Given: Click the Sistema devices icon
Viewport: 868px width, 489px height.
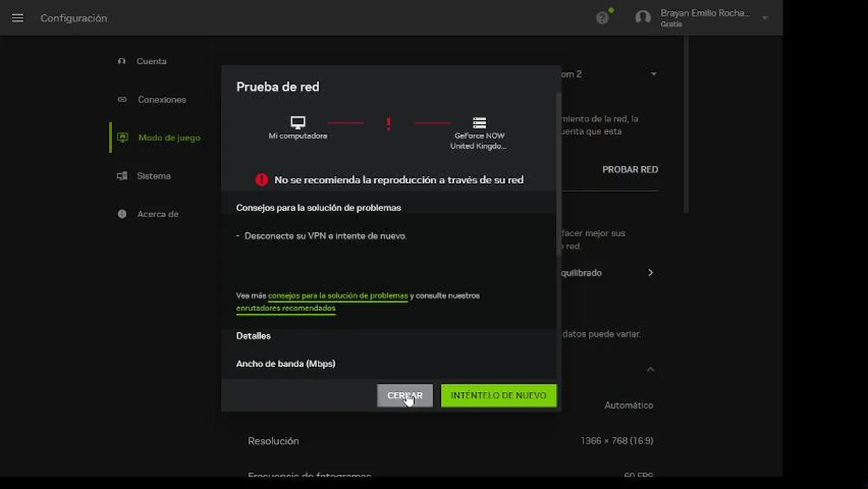Looking at the screenshot, I should point(122,176).
